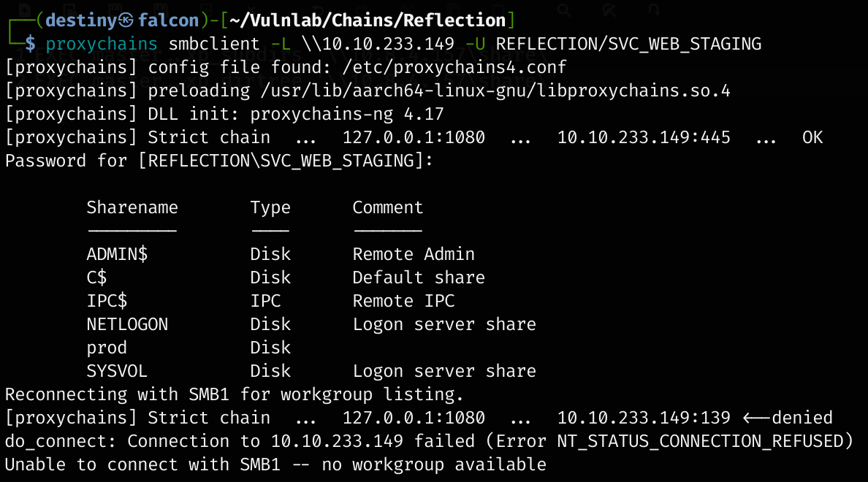Viewport: 868px width, 482px height.
Task: Click the Type column header
Action: [270, 207]
